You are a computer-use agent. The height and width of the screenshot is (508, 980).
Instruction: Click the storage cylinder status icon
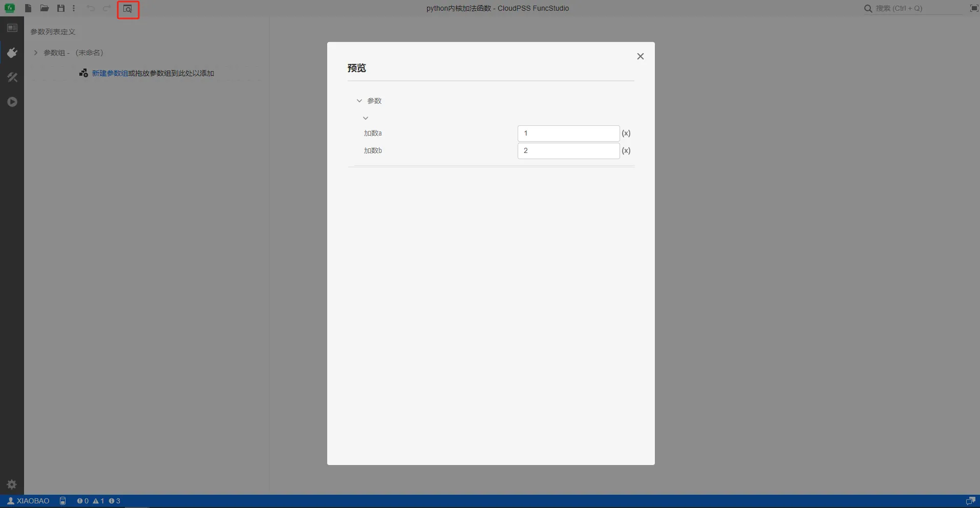(x=63, y=501)
